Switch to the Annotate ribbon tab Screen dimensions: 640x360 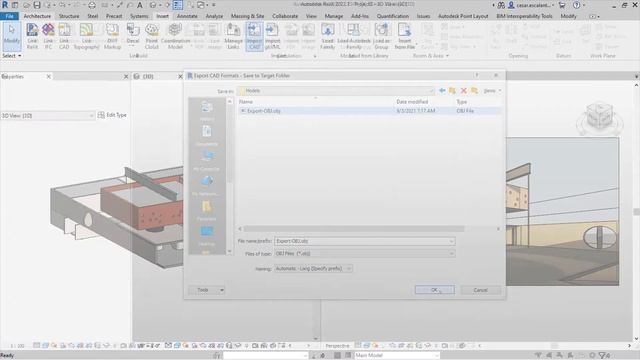point(187,16)
